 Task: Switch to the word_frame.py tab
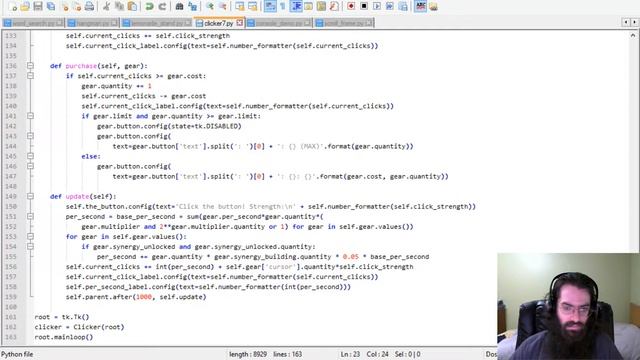[344, 23]
